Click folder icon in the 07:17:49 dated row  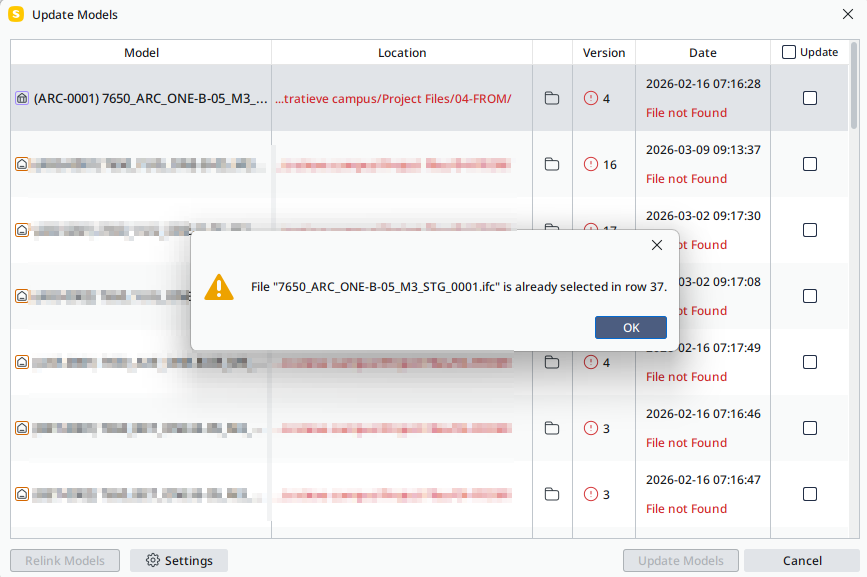click(552, 362)
